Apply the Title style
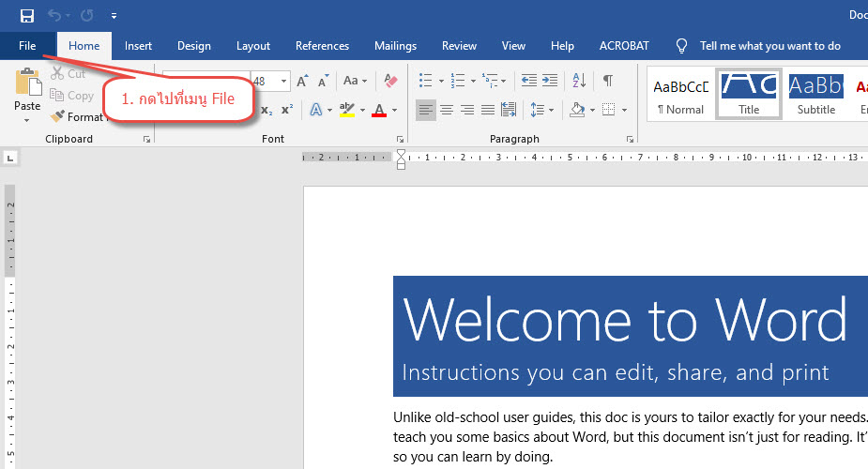 tap(749, 94)
